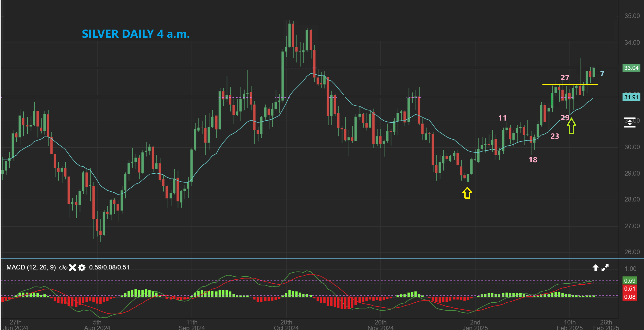Click the green 0.59 MACD value tag
This screenshot has height=330, width=644.
[630, 281]
